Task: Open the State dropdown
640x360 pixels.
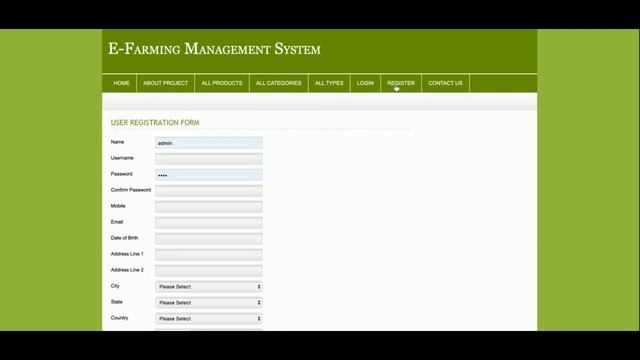Action: (x=209, y=302)
